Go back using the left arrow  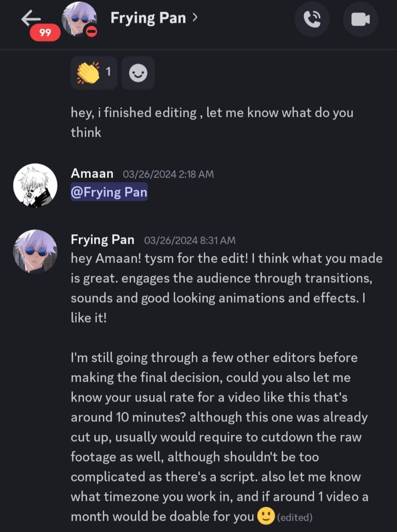click(31, 18)
